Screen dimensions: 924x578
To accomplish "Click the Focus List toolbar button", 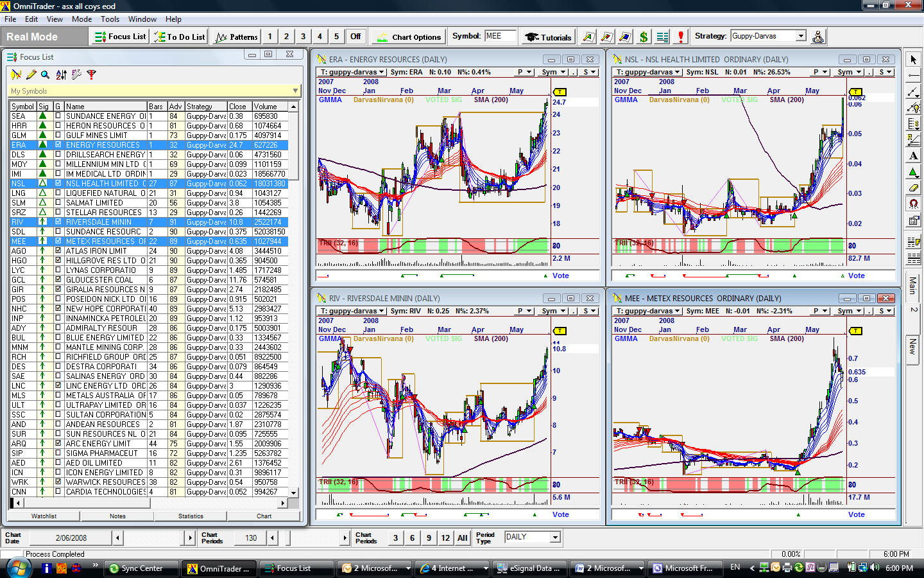I will [x=120, y=37].
